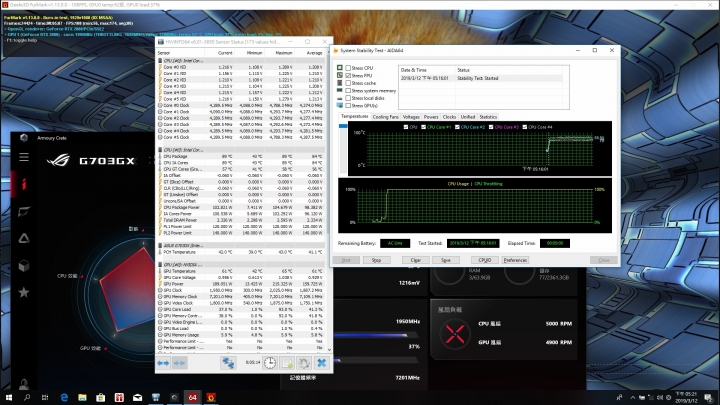Open Armoury Crate hamburger menu

[24, 157]
